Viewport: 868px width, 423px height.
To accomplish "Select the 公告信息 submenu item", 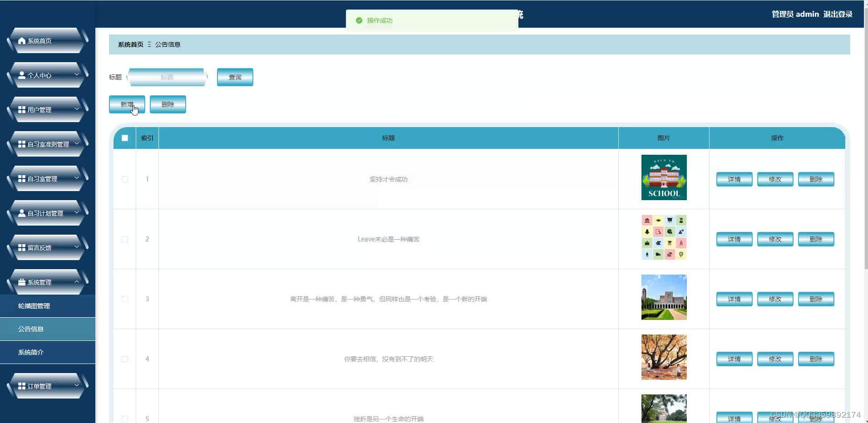I will pos(48,329).
